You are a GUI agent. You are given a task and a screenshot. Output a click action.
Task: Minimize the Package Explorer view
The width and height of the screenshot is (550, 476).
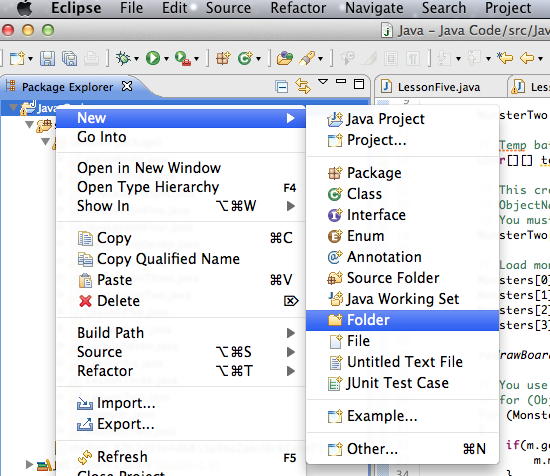pyautogui.click(x=341, y=81)
